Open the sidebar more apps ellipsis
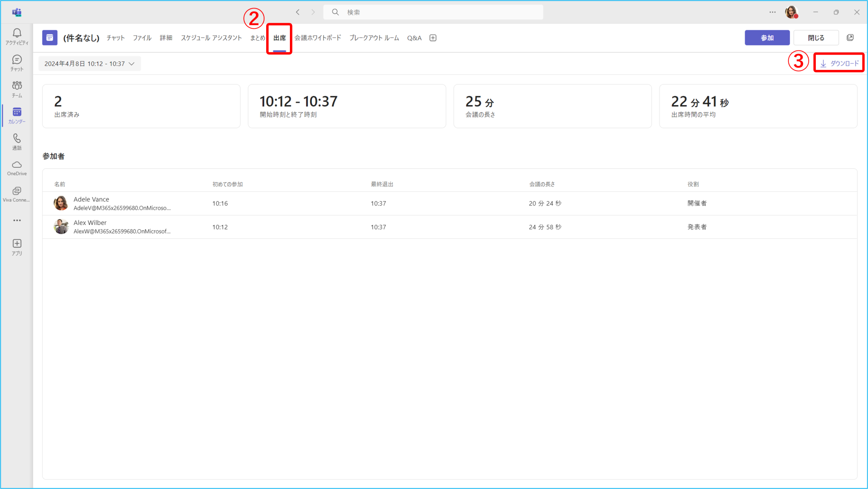The image size is (868, 489). pos(17,220)
